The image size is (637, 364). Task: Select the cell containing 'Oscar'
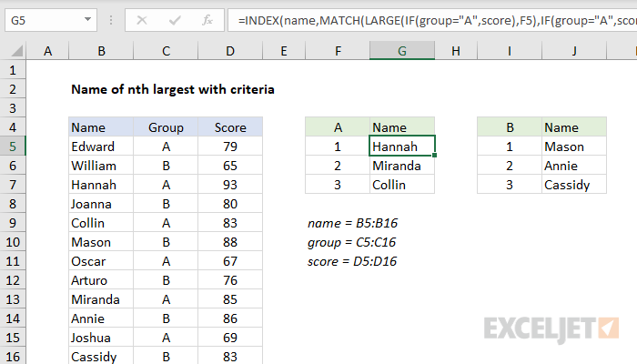(x=101, y=261)
